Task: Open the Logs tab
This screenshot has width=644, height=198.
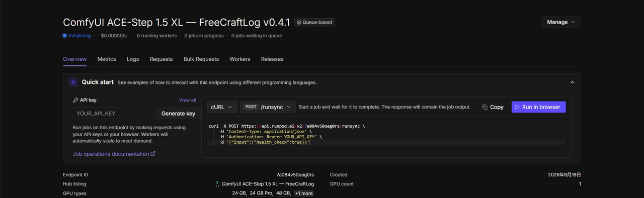Action: 133,59
